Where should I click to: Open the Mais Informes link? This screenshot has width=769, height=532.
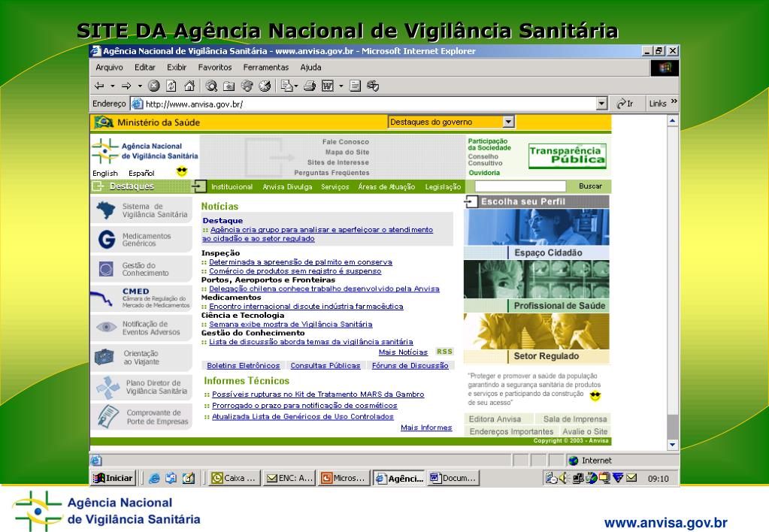426,428
